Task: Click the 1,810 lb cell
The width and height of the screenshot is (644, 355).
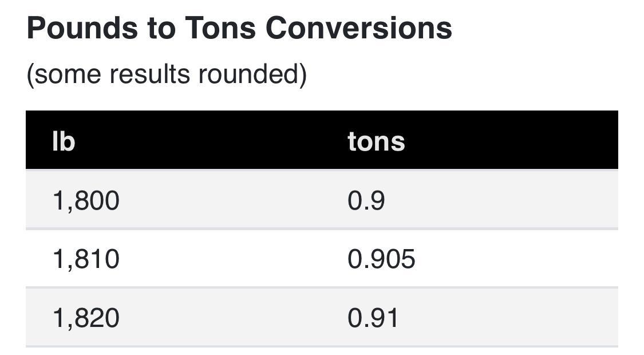Action: pyautogui.click(x=86, y=259)
